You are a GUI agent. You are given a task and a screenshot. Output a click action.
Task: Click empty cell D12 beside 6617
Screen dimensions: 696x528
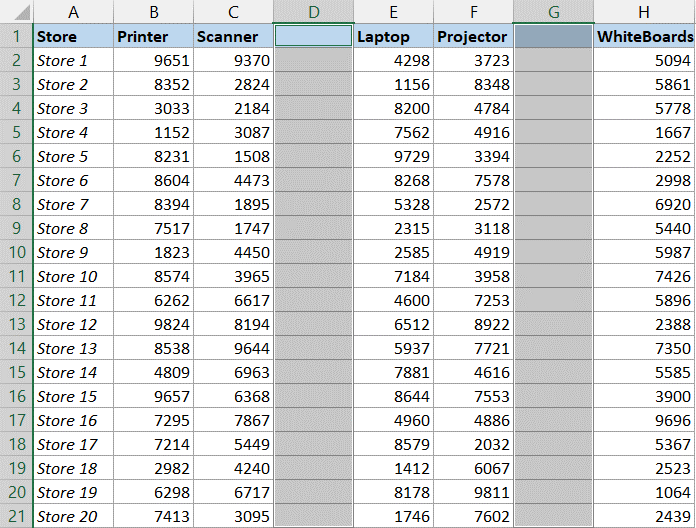(x=313, y=300)
